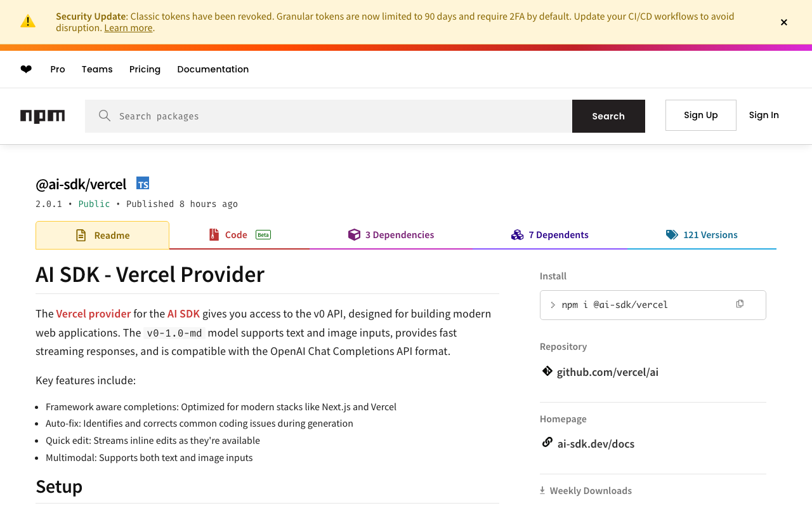View the 3 Dependencies tab
This screenshot has width=812, height=508.
point(391,235)
